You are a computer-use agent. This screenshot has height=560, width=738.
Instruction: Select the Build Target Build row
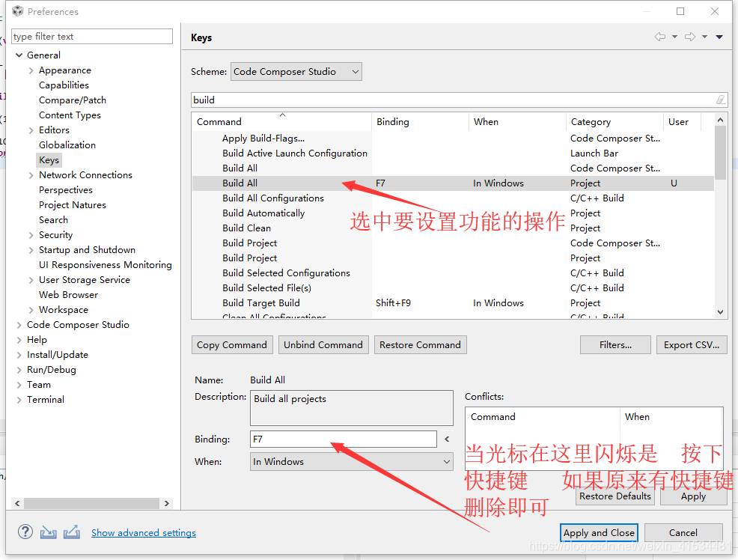[453, 303]
